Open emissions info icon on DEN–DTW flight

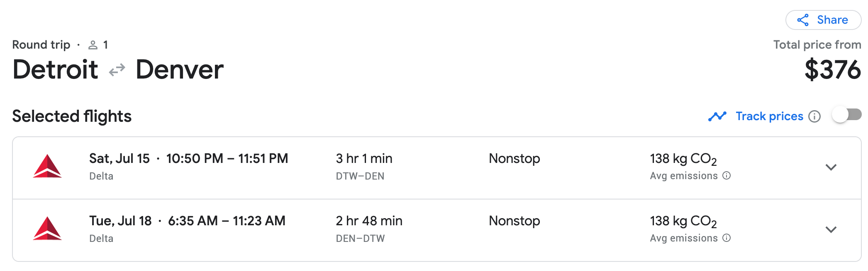pyautogui.click(x=727, y=238)
